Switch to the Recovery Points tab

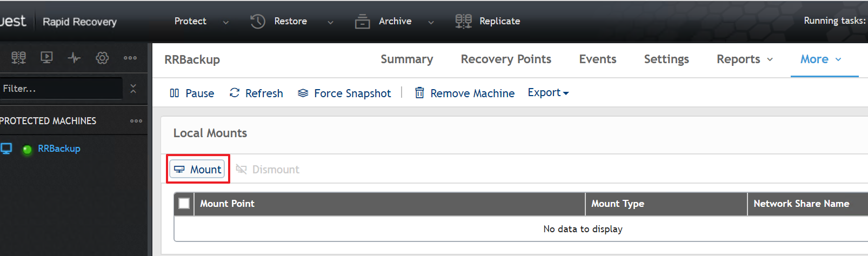click(505, 59)
